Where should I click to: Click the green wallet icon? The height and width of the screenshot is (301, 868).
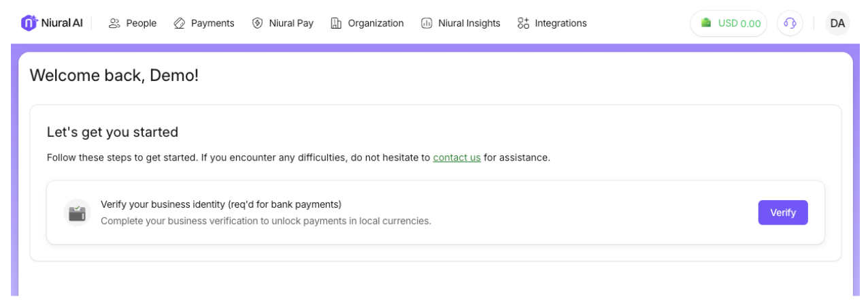coord(706,23)
